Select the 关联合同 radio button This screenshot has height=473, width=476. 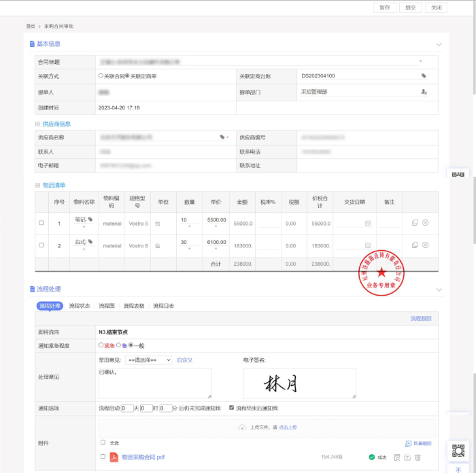pyautogui.click(x=101, y=76)
